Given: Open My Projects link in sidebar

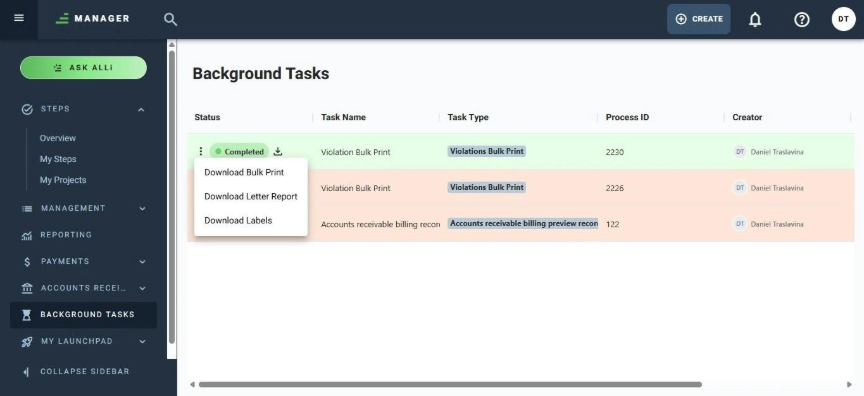Looking at the screenshot, I should coord(63,180).
